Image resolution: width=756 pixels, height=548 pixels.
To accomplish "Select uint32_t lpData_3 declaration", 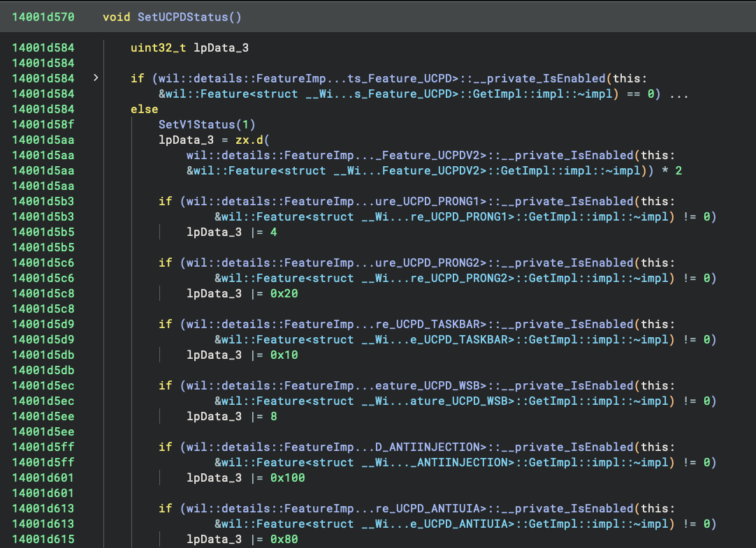I will coord(189,47).
